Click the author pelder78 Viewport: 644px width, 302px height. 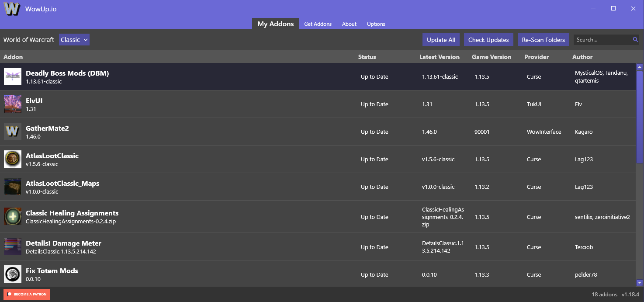pyautogui.click(x=586, y=274)
